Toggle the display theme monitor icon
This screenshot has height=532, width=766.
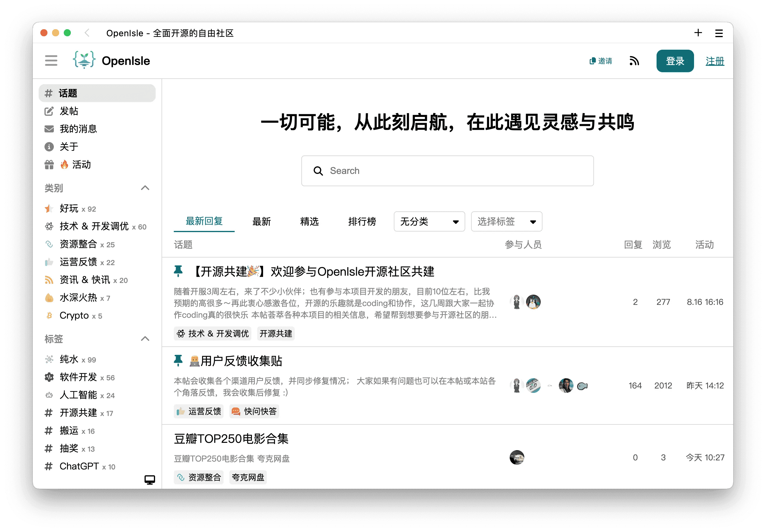click(150, 480)
